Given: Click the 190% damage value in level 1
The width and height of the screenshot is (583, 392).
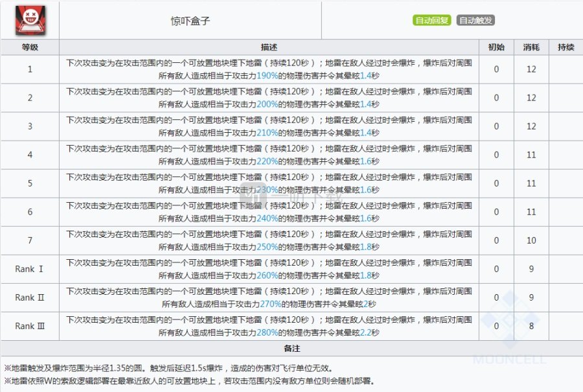Looking at the screenshot, I should pyautogui.click(x=268, y=76).
